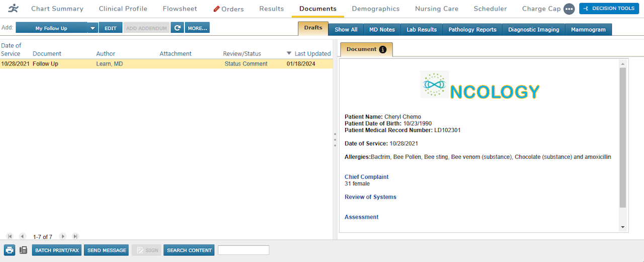644x262 pixels.
Task: Click the Status Comment link
Action: (246, 64)
